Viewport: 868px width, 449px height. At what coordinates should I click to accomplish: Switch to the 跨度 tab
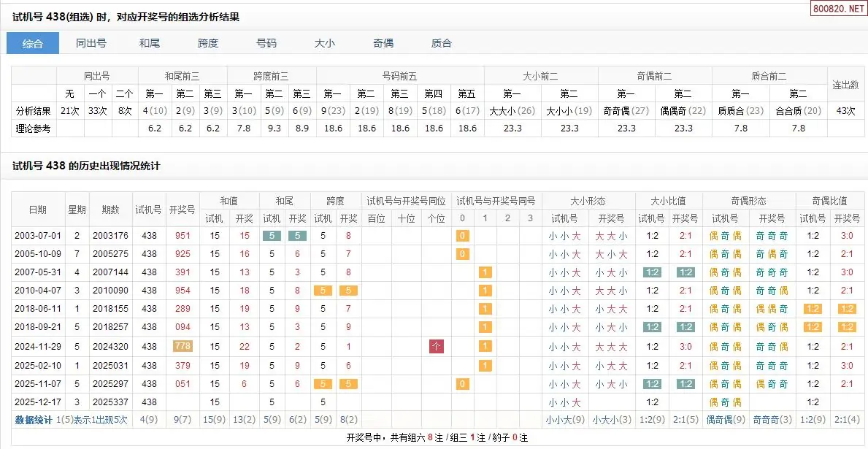(208, 43)
